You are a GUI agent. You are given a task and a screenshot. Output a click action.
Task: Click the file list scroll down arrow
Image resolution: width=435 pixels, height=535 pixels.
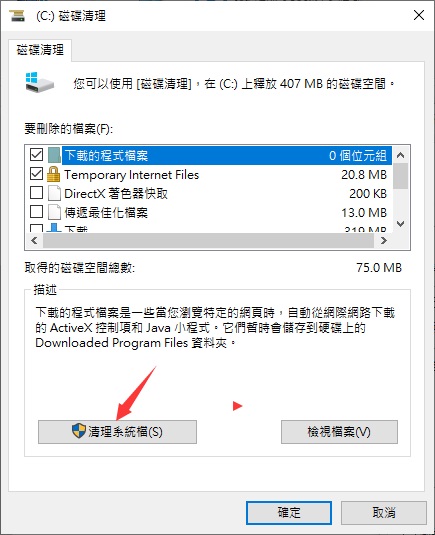click(x=401, y=224)
